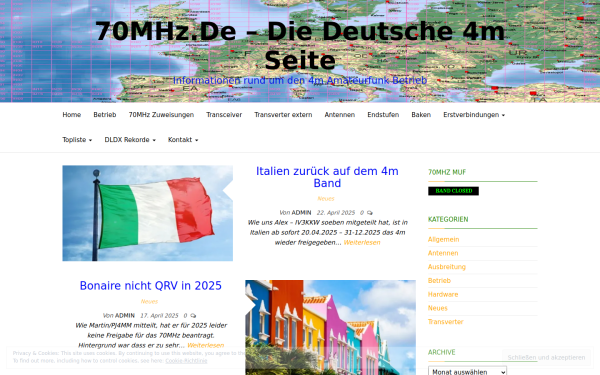Click the Neues tag under the Italien title
Image resolution: width=600 pixels, height=375 pixels.
pyautogui.click(x=326, y=199)
